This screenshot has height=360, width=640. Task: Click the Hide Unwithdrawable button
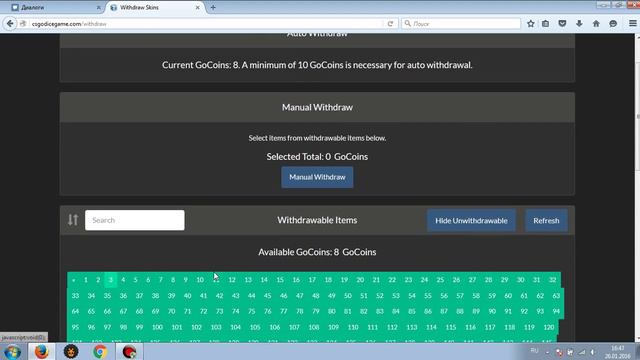(471, 220)
